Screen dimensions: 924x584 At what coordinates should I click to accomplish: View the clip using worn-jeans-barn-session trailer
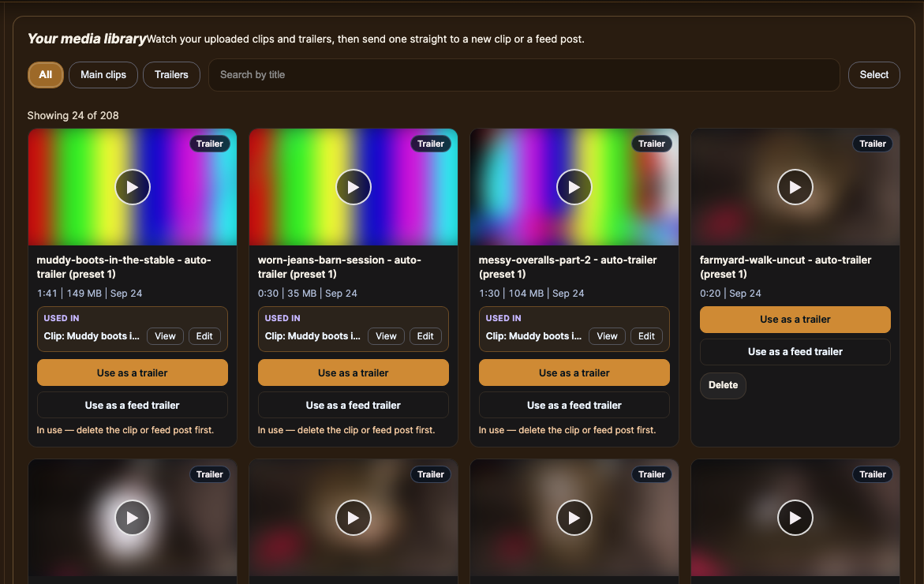[x=386, y=336]
